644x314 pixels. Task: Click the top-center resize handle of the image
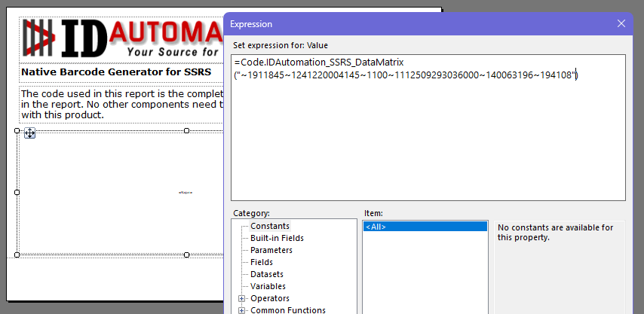point(186,130)
